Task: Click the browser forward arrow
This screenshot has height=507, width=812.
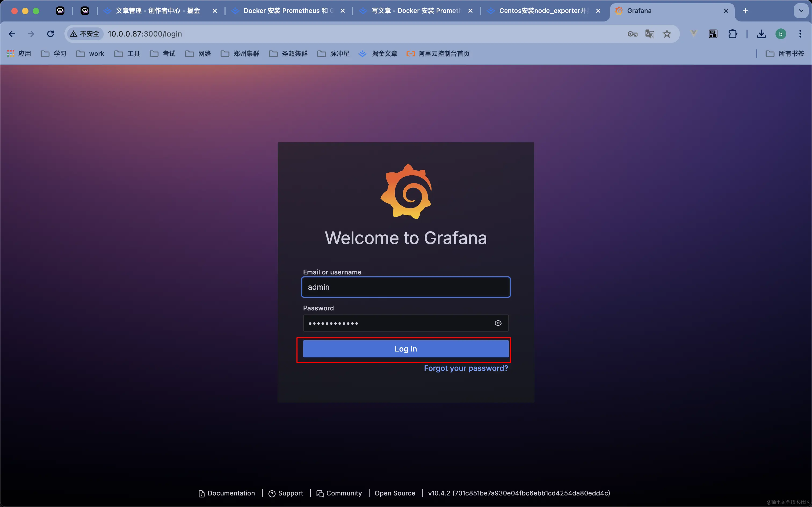Action: click(31, 34)
